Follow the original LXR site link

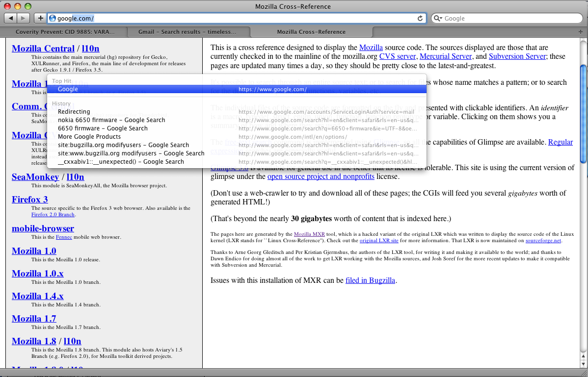[x=379, y=241]
